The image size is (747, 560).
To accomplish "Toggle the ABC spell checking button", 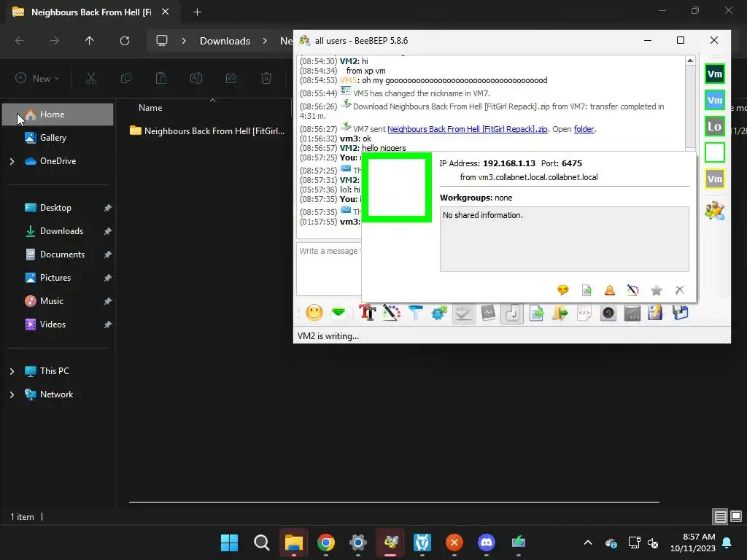I will pyautogui.click(x=463, y=313).
